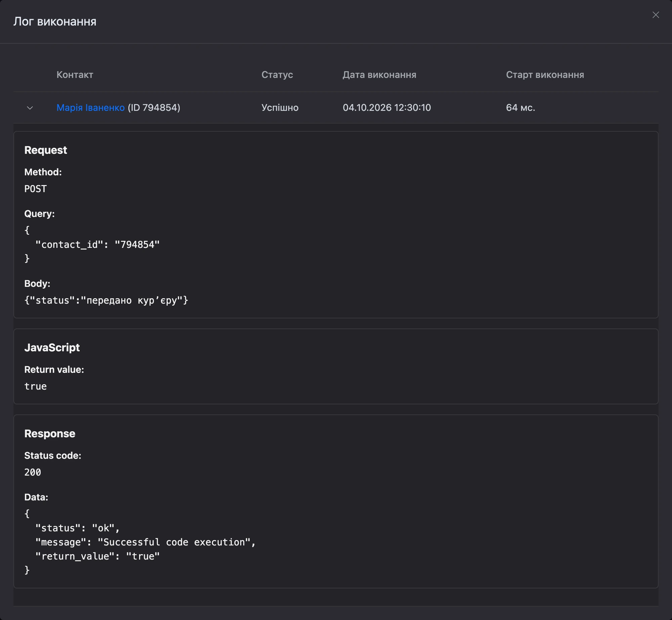The height and width of the screenshot is (620, 672).
Task: Select the date 04.10.2026 12:30:10
Action: tap(387, 107)
